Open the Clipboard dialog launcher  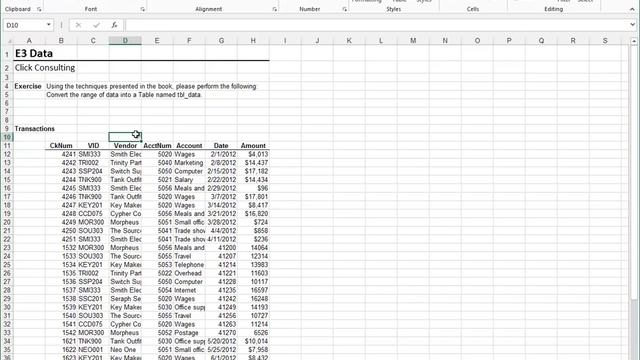click(x=39, y=9)
